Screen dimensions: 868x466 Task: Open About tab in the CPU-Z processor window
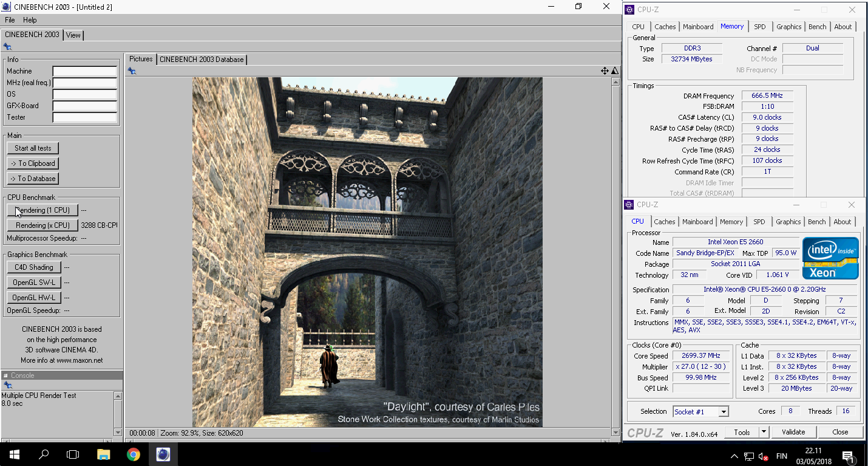point(843,222)
